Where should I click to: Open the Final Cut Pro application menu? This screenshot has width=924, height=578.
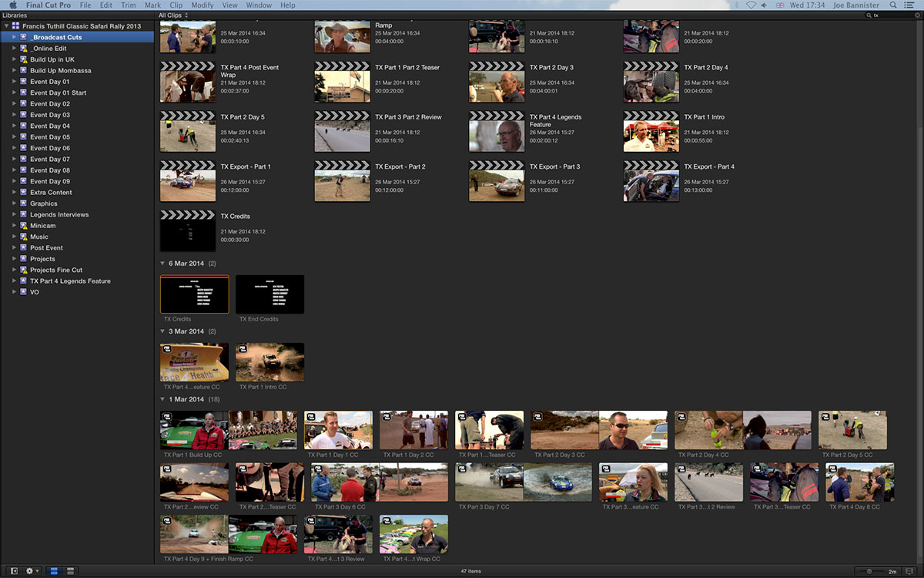[49, 5]
